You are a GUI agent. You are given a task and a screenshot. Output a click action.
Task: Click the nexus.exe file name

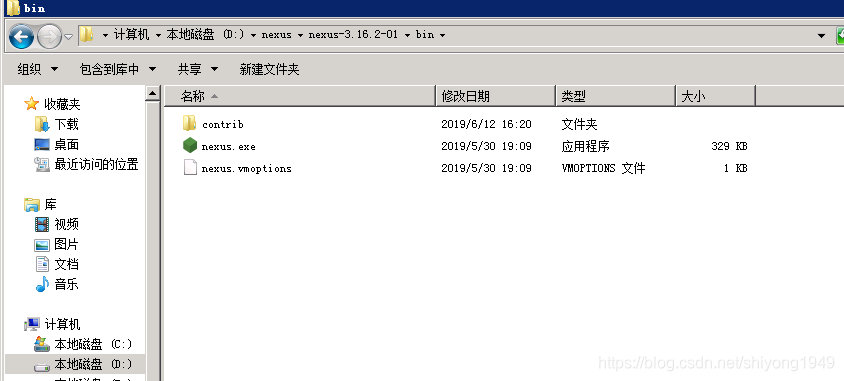(x=228, y=146)
